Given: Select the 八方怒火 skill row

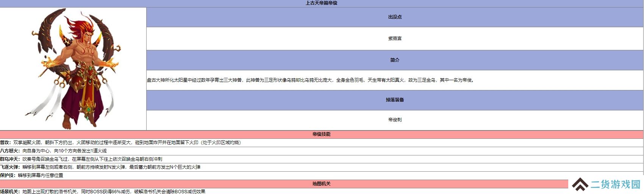Looking at the screenshot, I should pyautogui.click(x=322, y=151).
